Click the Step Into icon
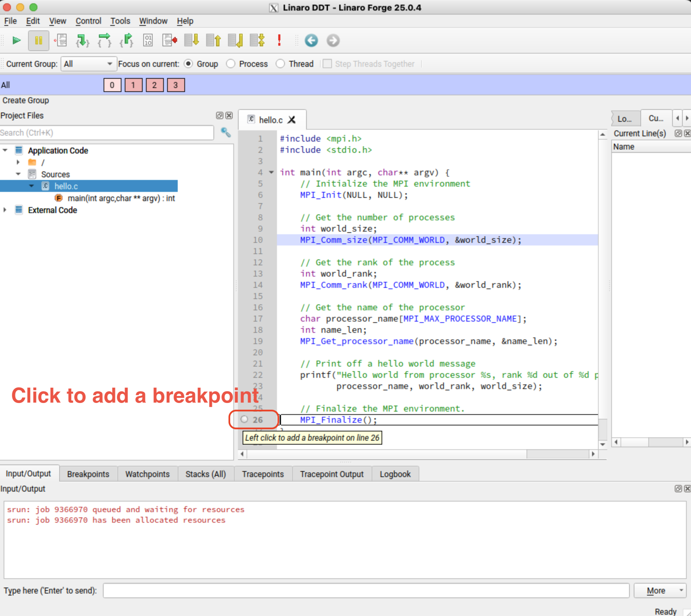The image size is (691, 616). [x=83, y=41]
